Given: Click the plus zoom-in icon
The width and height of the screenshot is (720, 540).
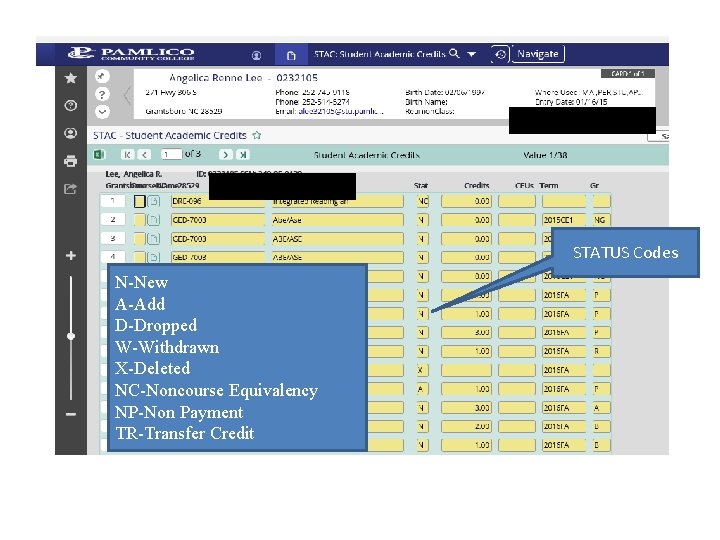Looking at the screenshot, I should coord(71,255).
